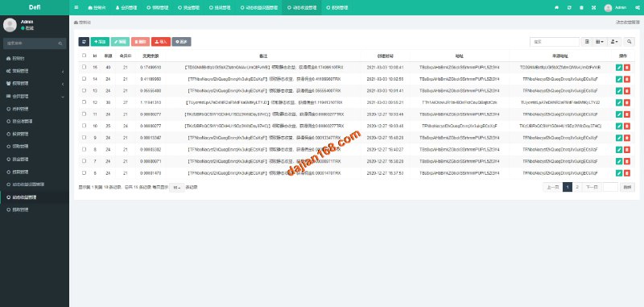Open the export dropdown with the person icon
The height and width of the screenshot is (307, 644).
pos(615,42)
